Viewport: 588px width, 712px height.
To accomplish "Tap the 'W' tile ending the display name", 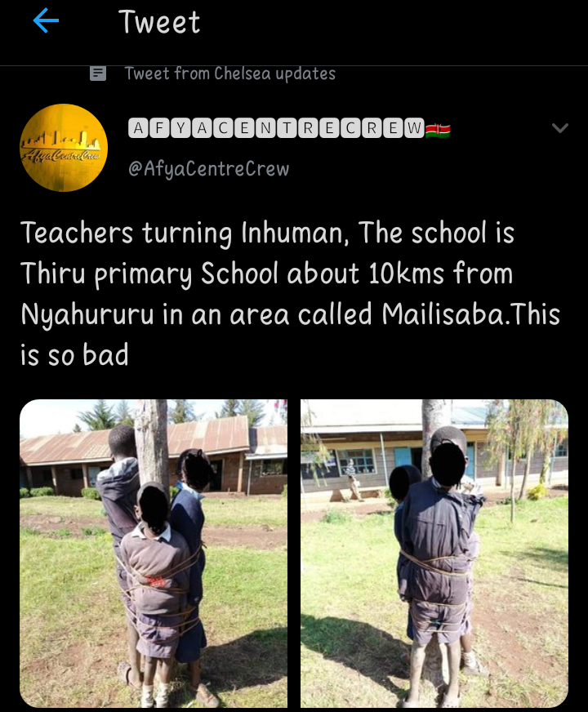I will 414,128.
